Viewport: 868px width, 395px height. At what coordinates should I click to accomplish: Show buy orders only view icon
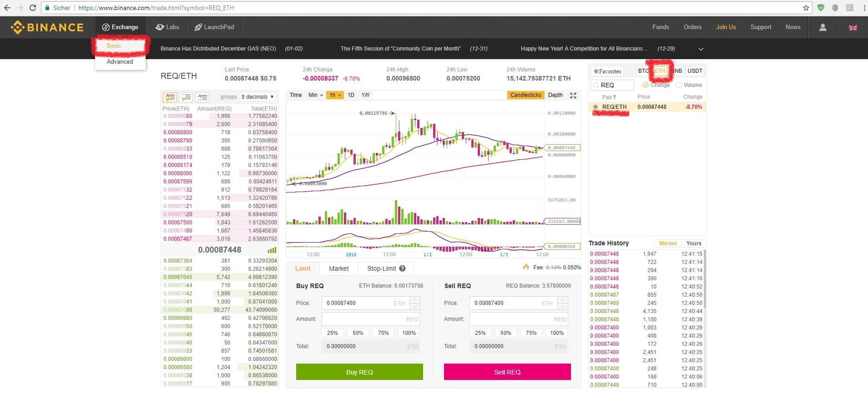[x=186, y=97]
